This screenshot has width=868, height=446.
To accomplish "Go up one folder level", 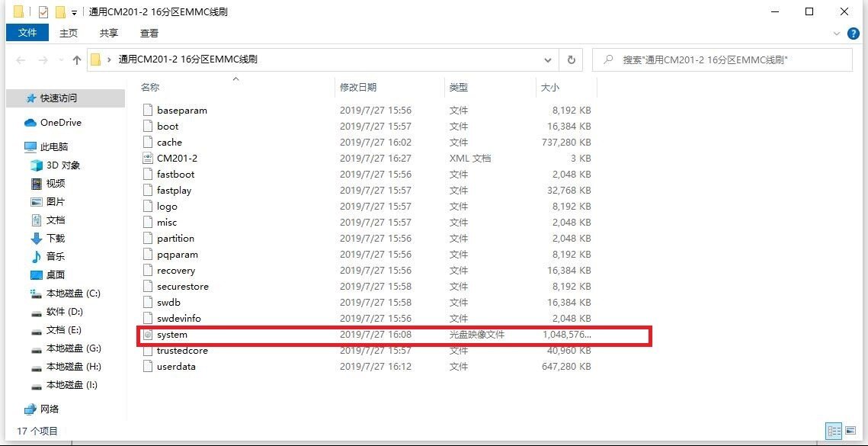I will coord(77,59).
